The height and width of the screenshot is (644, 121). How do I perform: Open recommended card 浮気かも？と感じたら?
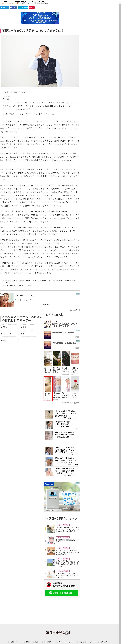coord(66,363)
